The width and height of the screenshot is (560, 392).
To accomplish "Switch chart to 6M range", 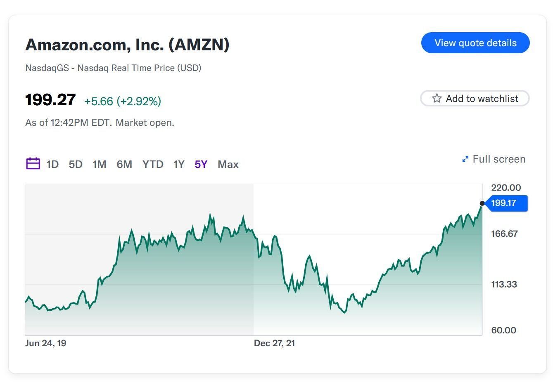I will (124, 164).
